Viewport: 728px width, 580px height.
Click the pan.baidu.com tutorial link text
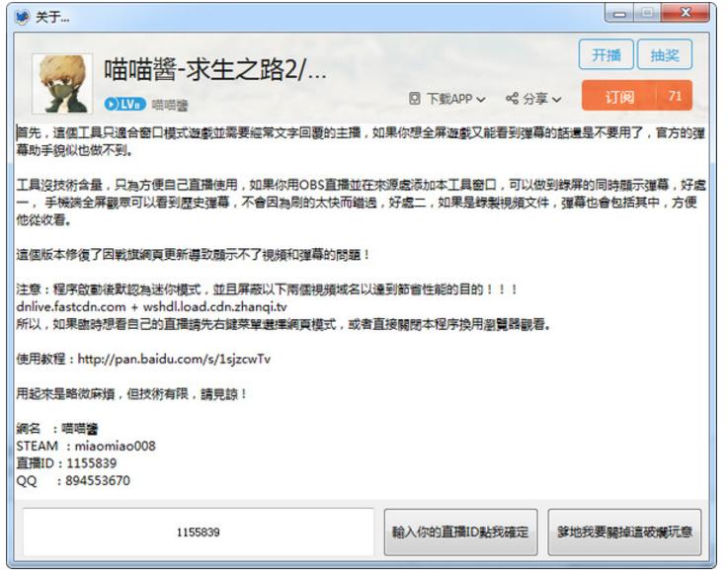174,359
